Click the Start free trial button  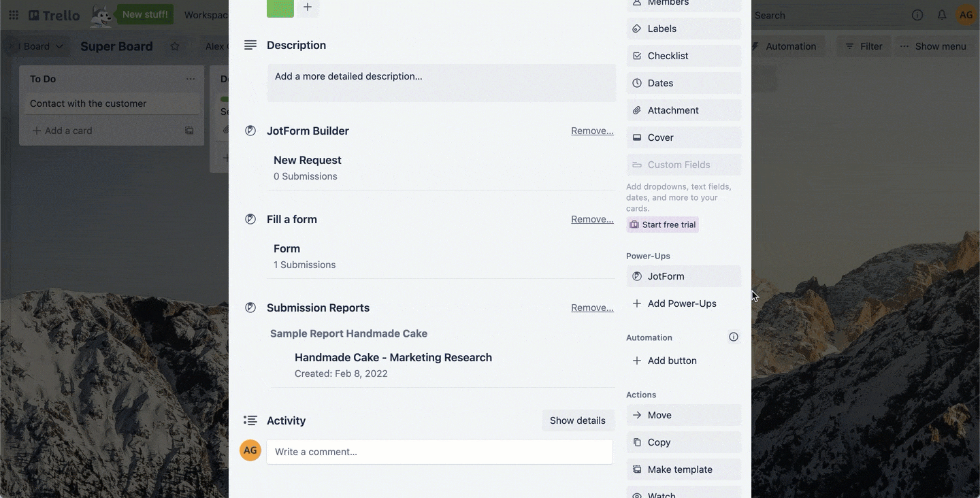point(663,225)
